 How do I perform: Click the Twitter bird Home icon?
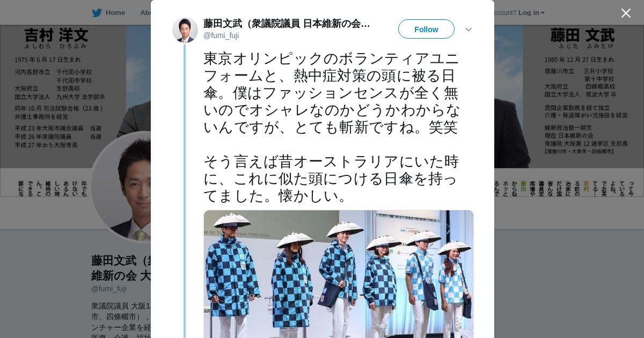(x=97, y=13)
